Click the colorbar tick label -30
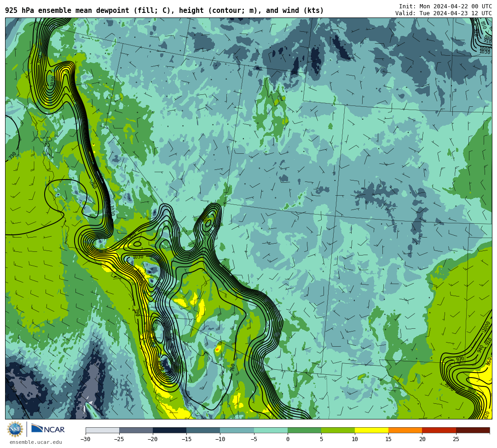 86,439
